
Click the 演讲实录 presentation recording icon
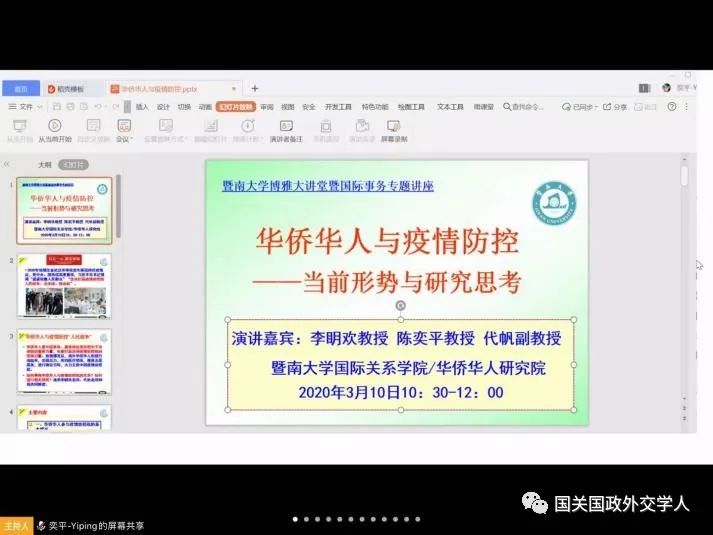[x=362, y=125]
